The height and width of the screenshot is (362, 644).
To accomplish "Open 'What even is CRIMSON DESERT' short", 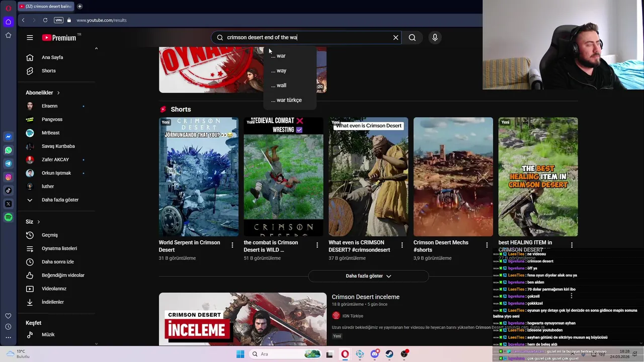I will tap(368, 177).
